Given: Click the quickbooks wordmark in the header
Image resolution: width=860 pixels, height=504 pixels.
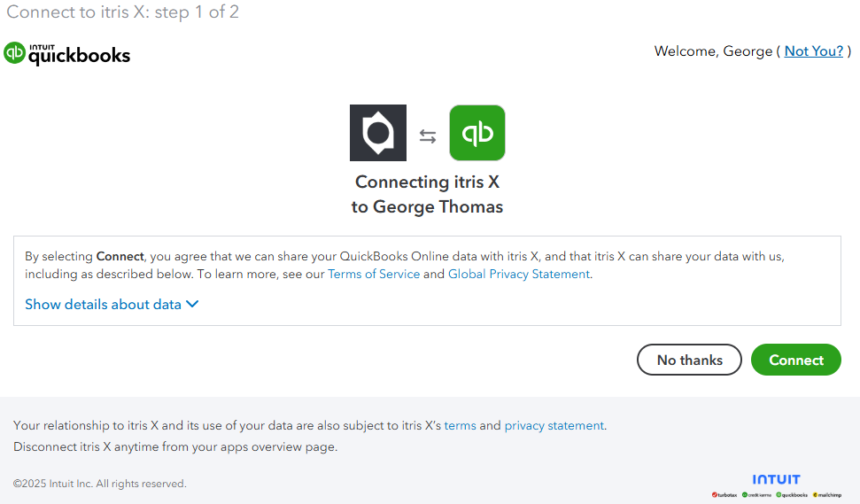Looking at the screenshot, I should coord(80,55).
